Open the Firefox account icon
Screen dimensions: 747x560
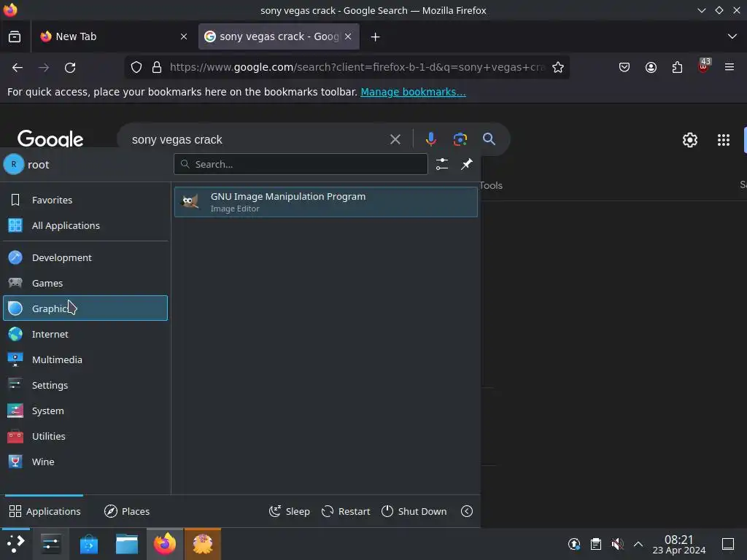click(651, 68)
